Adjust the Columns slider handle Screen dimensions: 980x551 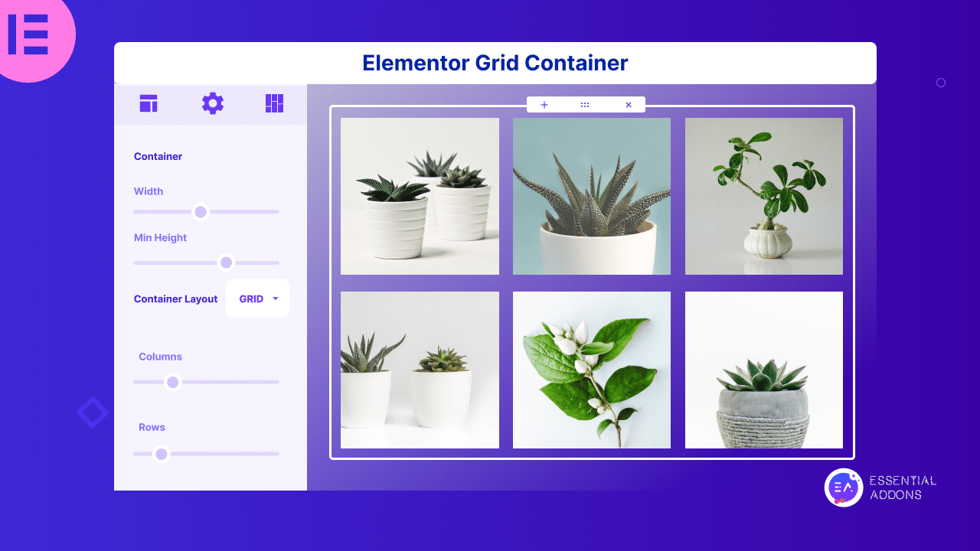(x=173, y=382)
